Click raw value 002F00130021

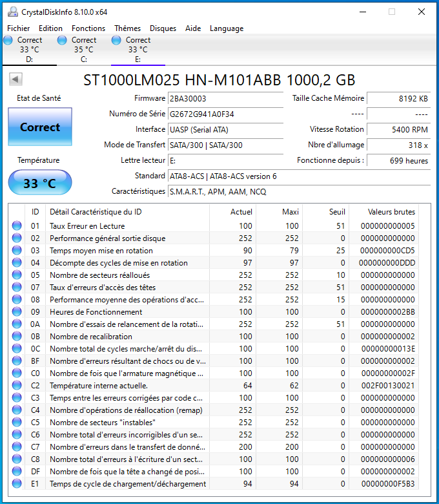click(388, 385)
